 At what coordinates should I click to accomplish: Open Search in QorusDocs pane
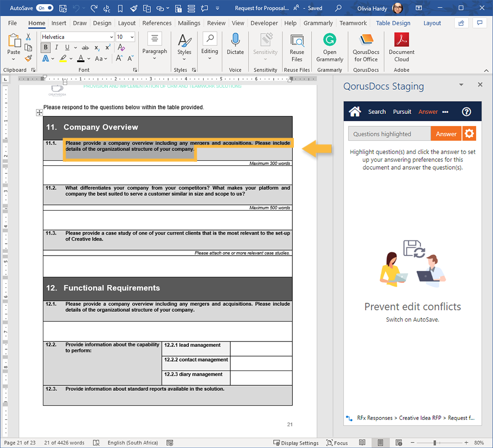tap(377, 112)
